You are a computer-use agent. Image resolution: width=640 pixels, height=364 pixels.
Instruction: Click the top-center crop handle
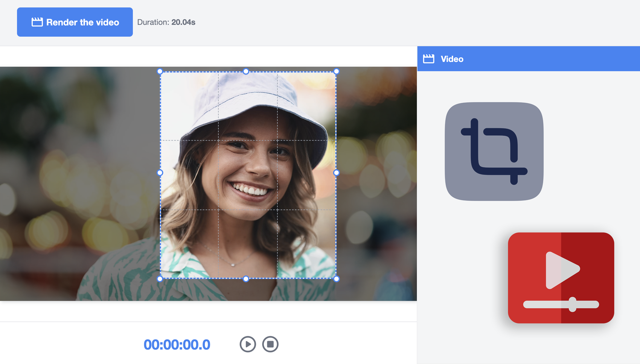tap(246, 71)
